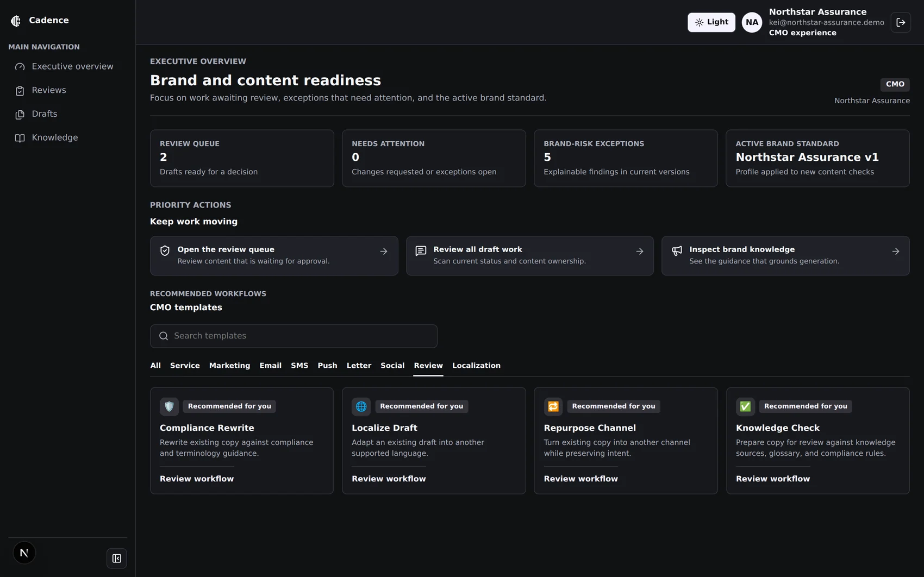The image size is (924, 577).
Task: Open Review workflow for Localize Draft
Action: (389, 479)
